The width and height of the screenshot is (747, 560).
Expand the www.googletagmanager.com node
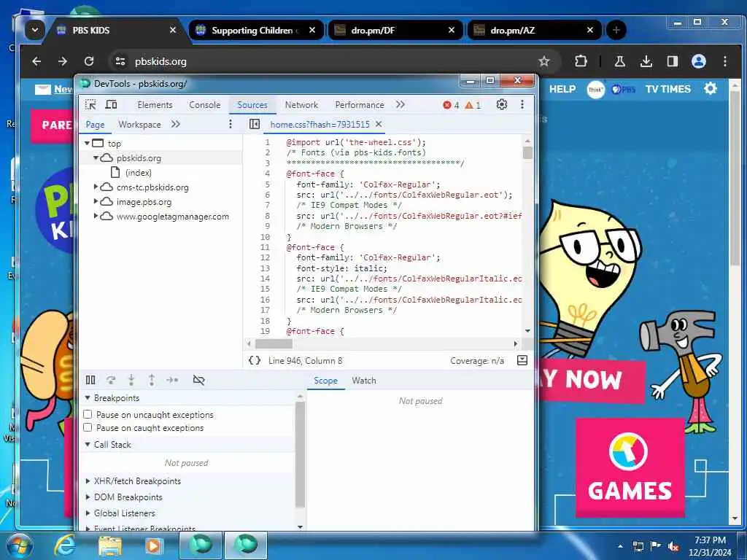96,216
